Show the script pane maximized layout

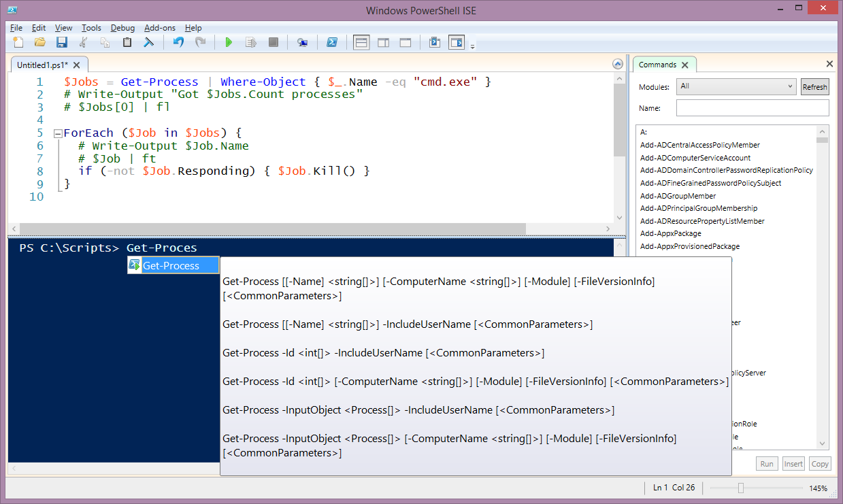point(405,42)
